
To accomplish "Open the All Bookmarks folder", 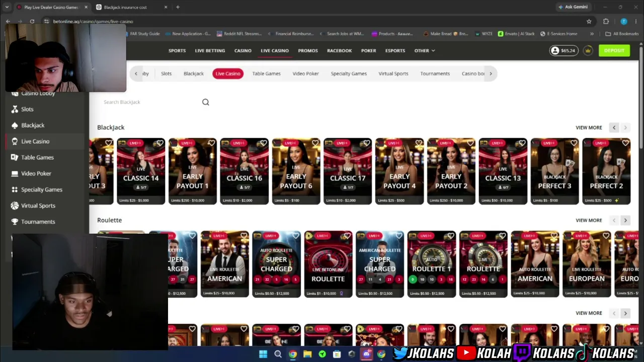I will tap(622, 34).
